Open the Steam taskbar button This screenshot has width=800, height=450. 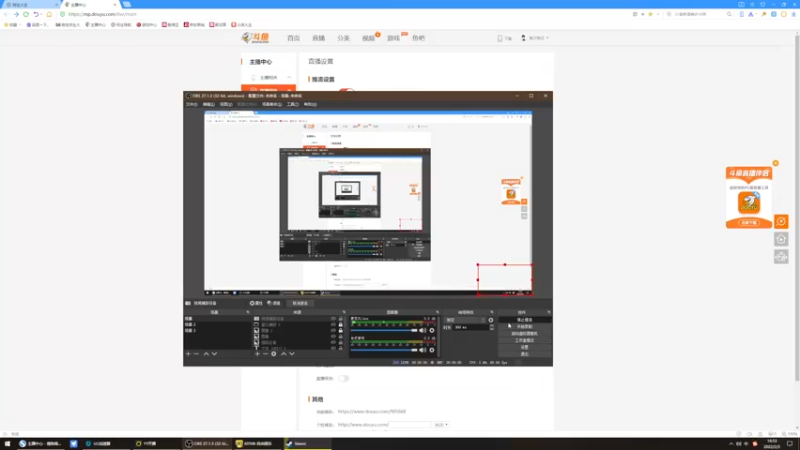(x=307, y=444)
